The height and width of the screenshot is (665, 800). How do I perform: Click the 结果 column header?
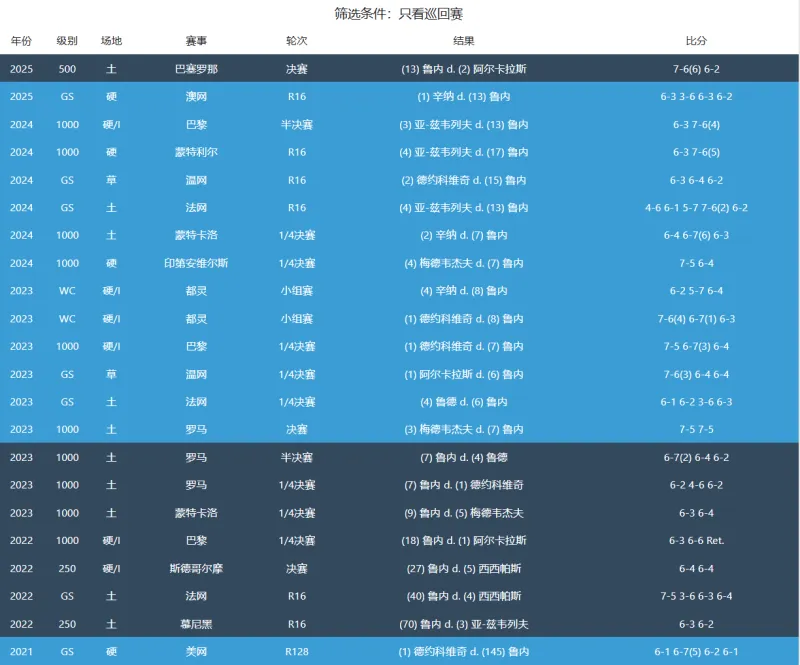(x=464, y=41)
